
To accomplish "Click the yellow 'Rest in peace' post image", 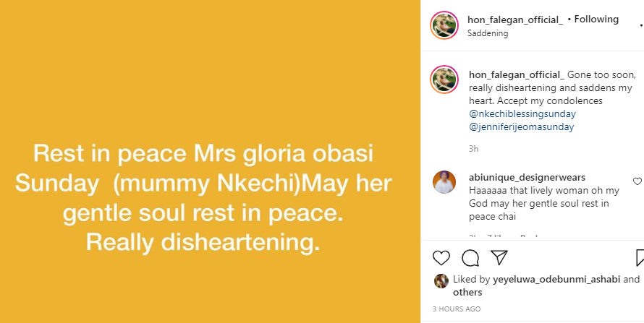I will pyautogui.click(x=210, y=161).
